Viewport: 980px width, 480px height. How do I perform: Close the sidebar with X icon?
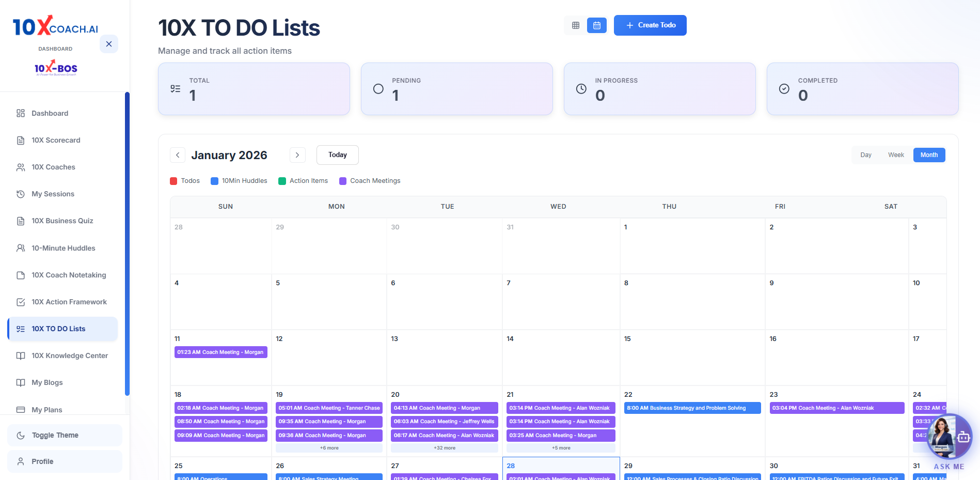109,44
